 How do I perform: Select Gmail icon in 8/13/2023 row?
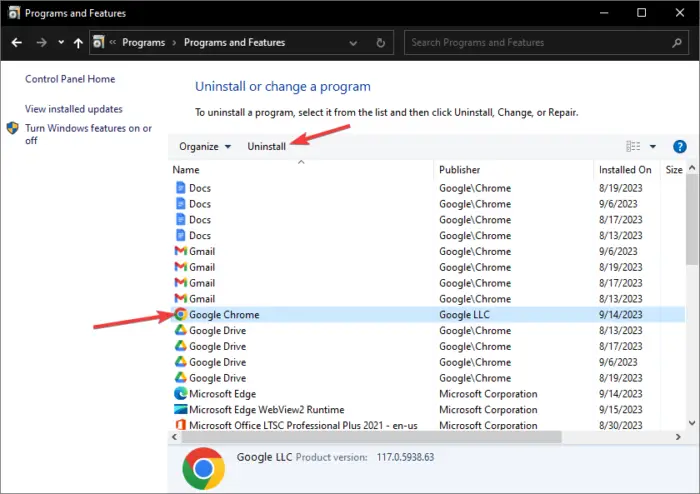(180, 299)
